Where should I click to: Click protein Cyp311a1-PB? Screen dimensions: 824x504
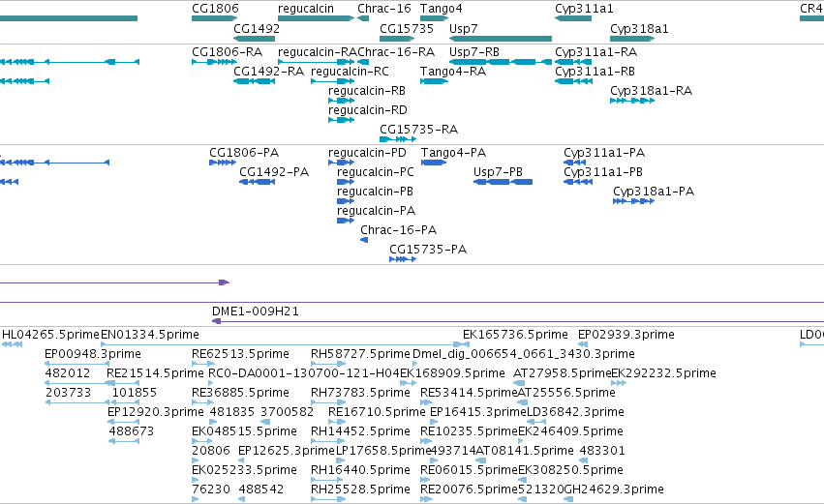tap(578, 182)
